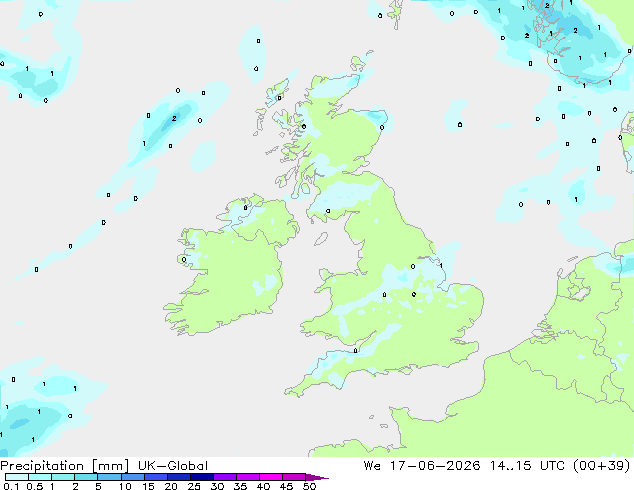The height and width of the screenshot is (490, 634).
Task: Click the 0 value on Ireland's west coast
Action: point(184,260)
